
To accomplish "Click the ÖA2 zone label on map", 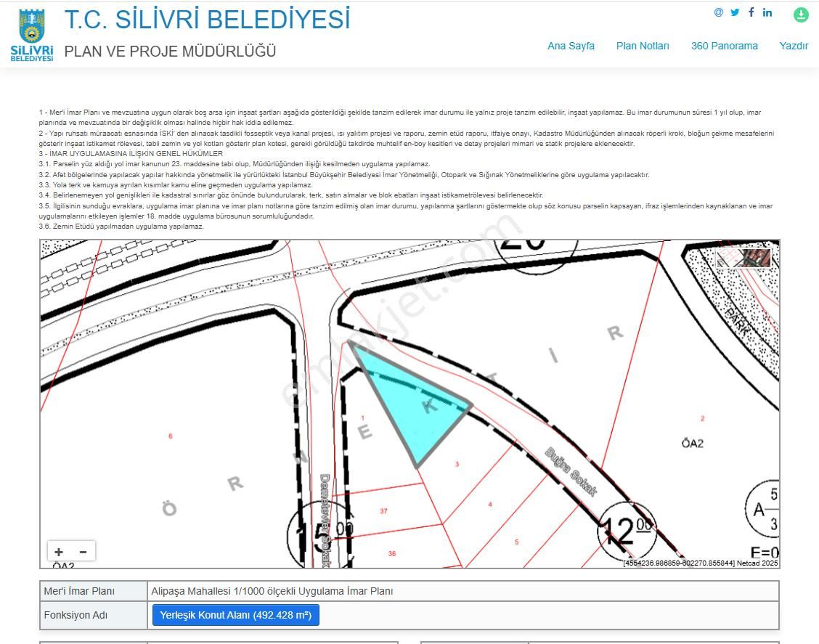I will pyautogui.click(x=692, y=443).
